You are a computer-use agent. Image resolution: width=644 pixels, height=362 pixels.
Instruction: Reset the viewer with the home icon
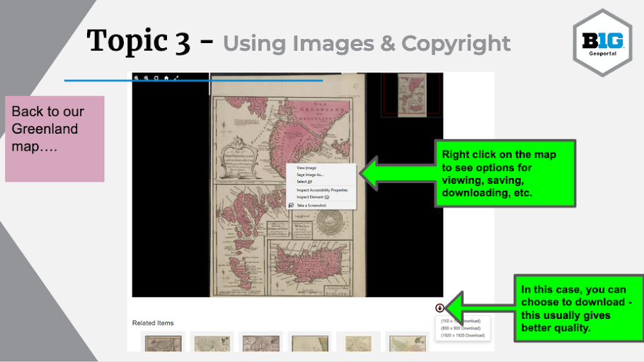coord(166,78)
